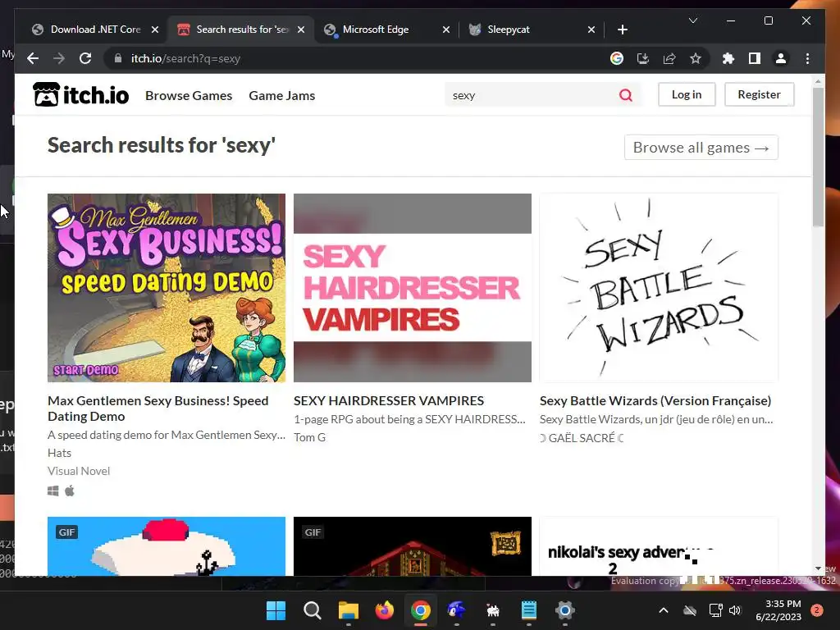840x630 pixels.
Task: Click the browser forward arrow
Action: pyautogui.click(x=59, y=58)
